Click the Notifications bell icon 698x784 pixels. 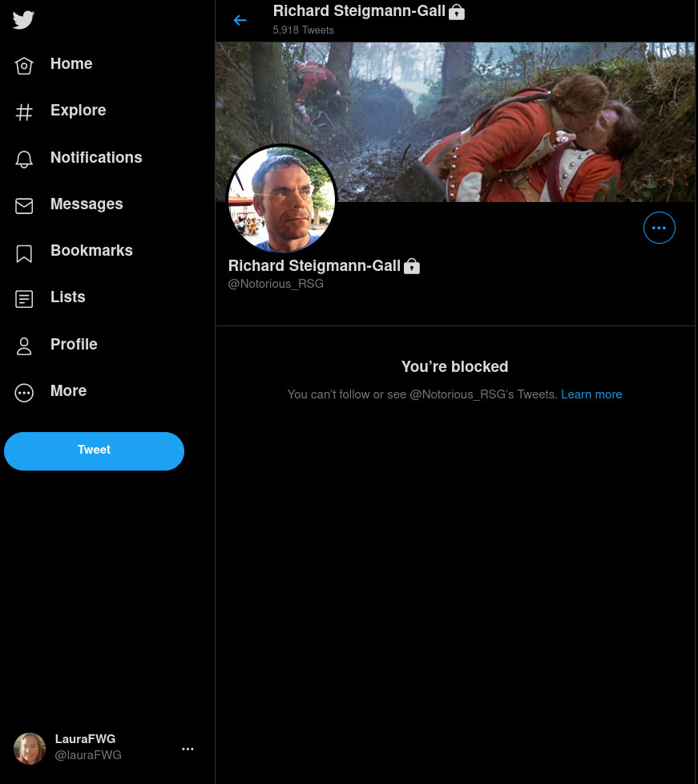click(24, 159)
